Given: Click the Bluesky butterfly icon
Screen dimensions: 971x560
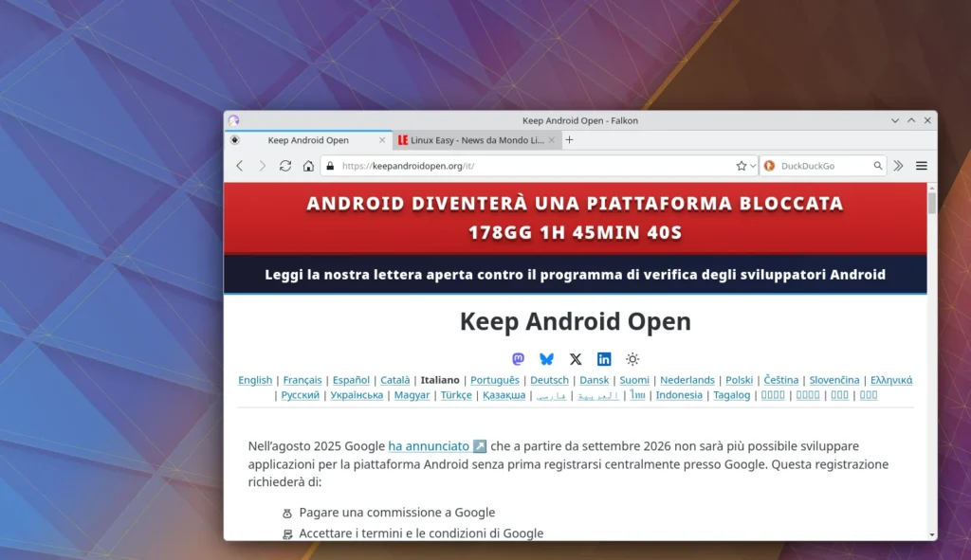Looking at the screenshot, I should tap(547, 359).
